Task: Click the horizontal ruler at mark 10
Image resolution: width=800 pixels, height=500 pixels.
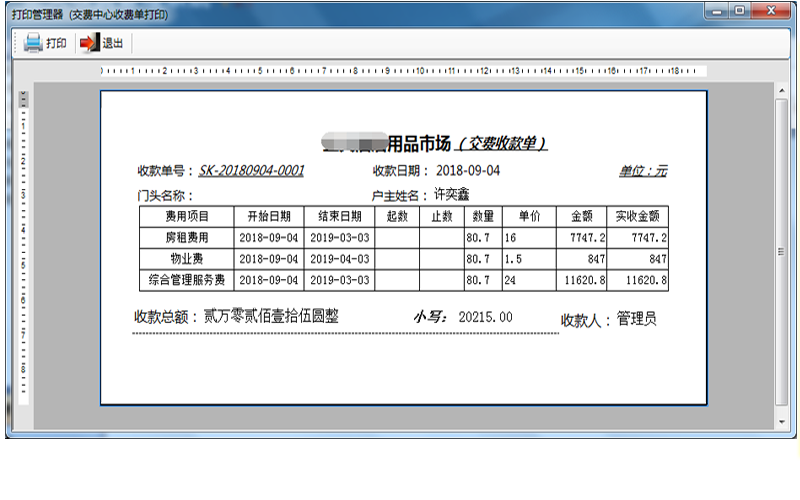Action: click(x=420, y=71)
